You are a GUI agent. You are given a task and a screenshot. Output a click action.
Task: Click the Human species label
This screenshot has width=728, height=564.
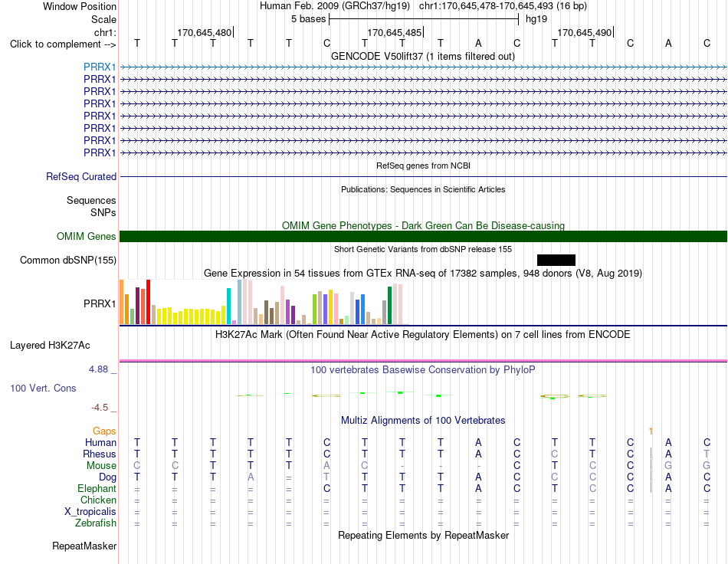[x=100, y=442]
